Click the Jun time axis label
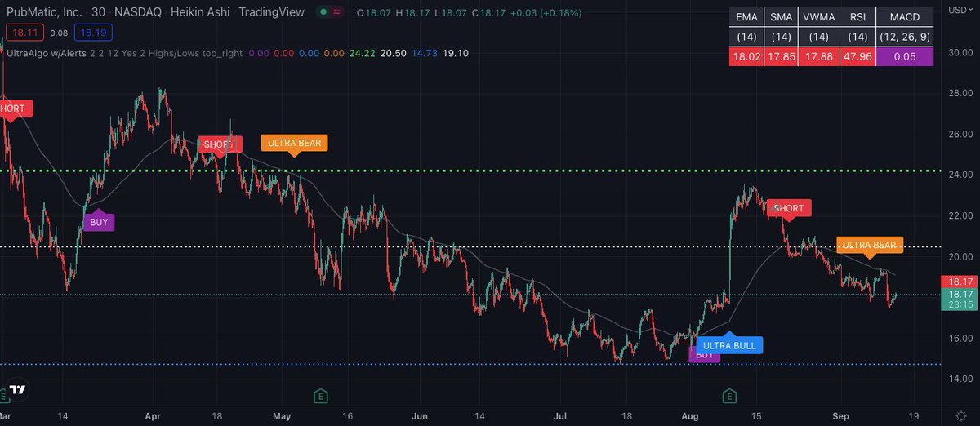The height and width of the screenshot is (426, 980). point(420,416)
